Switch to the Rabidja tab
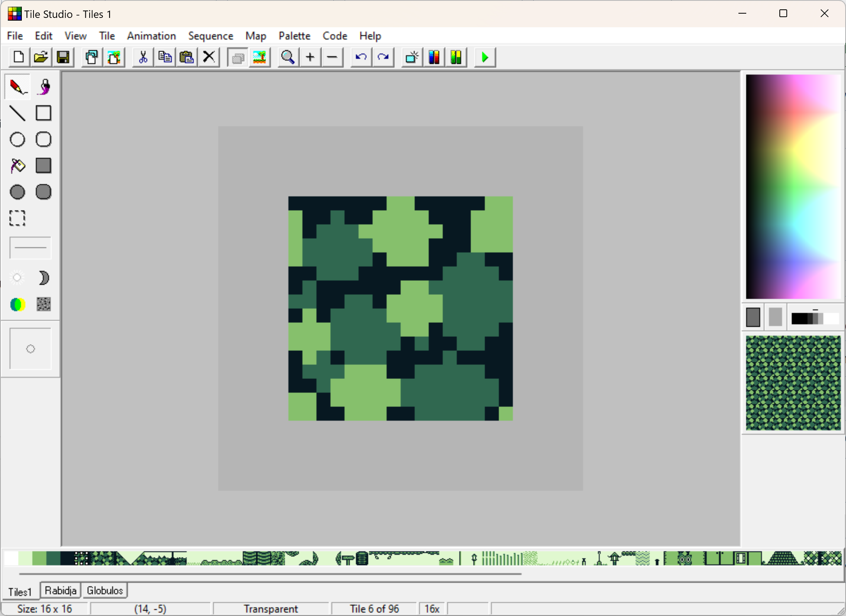The height and width of the screenshot is (616, 846). coord(60,590)
